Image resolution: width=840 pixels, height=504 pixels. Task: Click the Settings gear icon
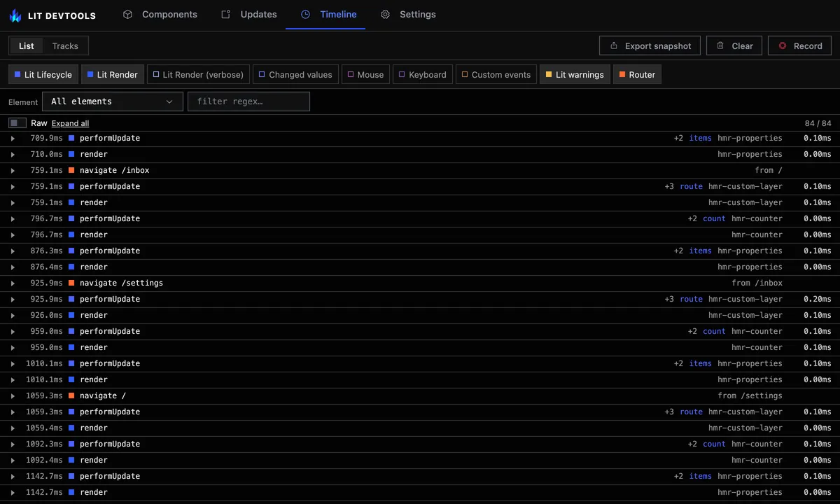tap(385, 14)
